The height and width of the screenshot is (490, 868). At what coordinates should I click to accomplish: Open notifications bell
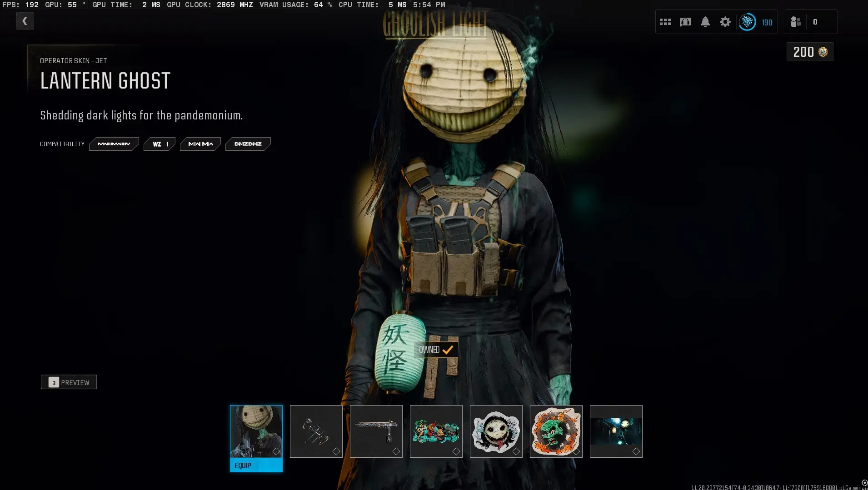tap(705, 22)
